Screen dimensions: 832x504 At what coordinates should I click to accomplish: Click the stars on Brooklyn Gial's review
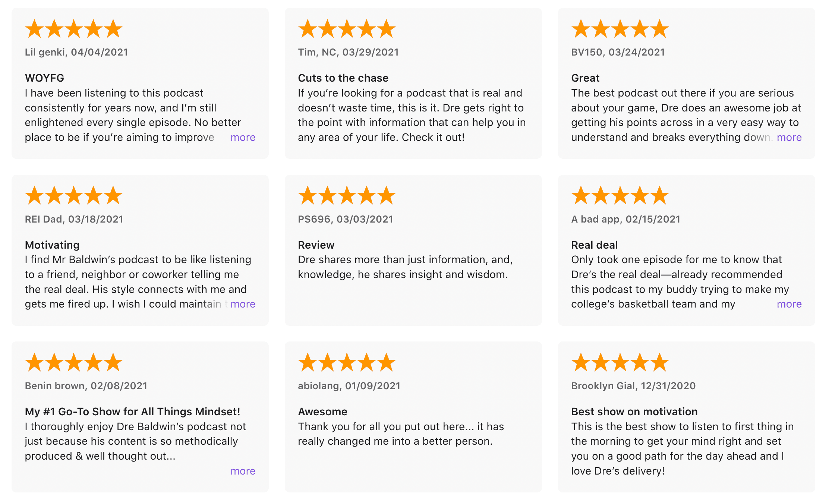(x=620, y=363)
